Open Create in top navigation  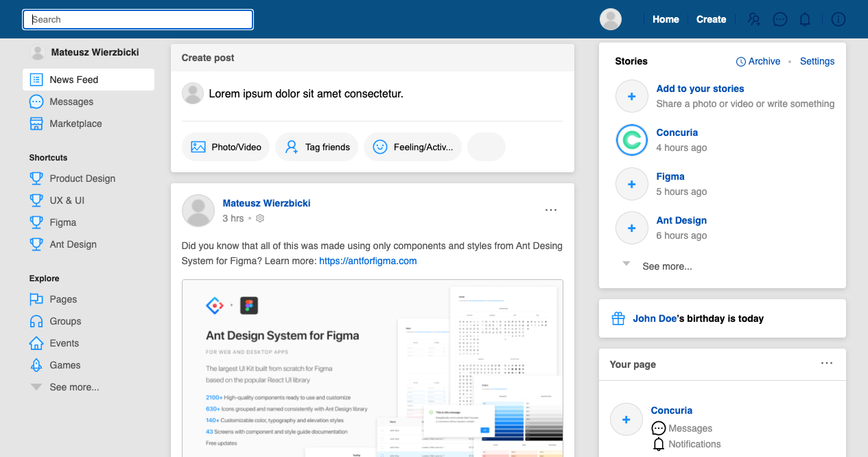711,19
